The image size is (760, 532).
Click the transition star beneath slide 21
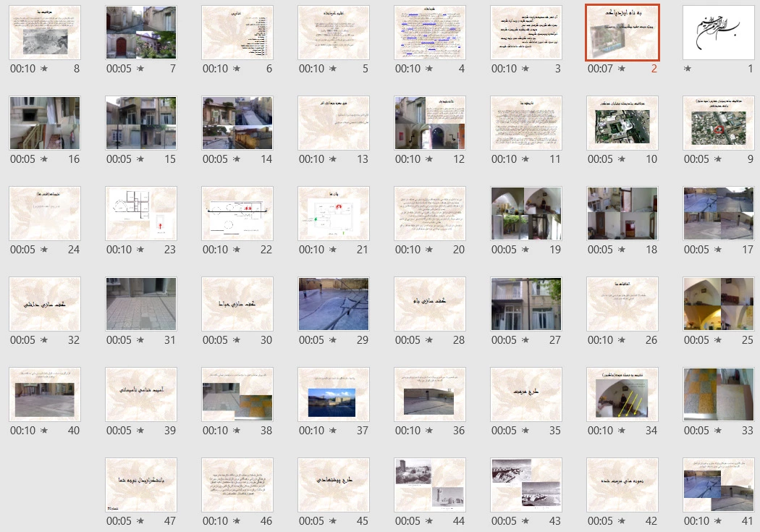tap(333, 250)
